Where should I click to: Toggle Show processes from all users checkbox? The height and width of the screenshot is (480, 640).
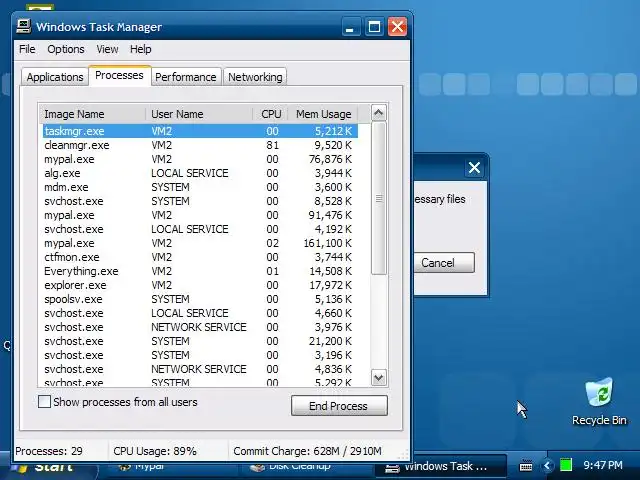click(x=44, y=402)
